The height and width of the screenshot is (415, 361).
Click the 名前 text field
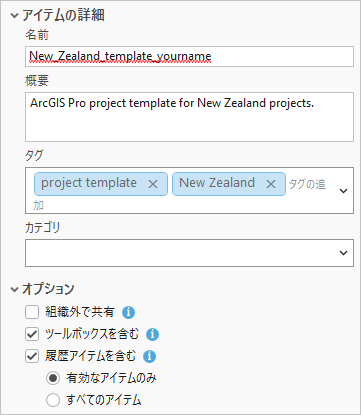coord(189,56)
